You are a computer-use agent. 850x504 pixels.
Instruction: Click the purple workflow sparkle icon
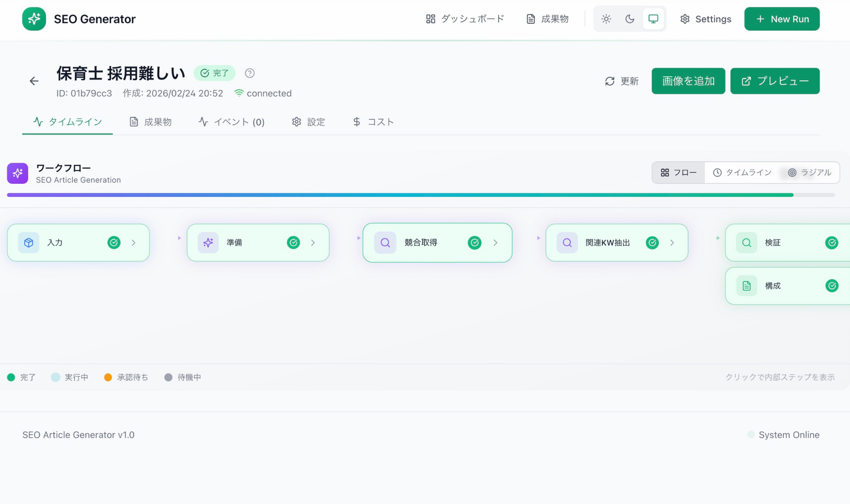(18, 173)
